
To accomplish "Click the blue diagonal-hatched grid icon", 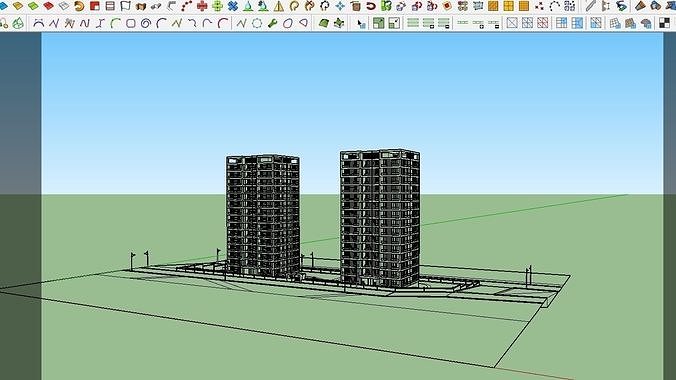I will pos(595,23).
